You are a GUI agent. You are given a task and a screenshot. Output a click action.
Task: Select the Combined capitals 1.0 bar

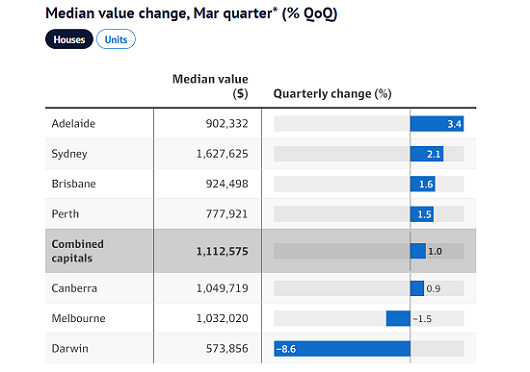pos(418,251)
